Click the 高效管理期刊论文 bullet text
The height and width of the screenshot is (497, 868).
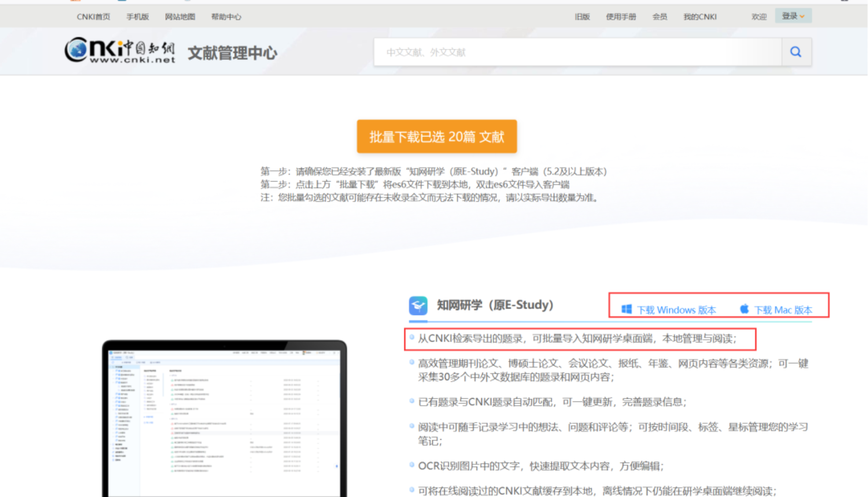pyautogui.click(x=613, y=370)
